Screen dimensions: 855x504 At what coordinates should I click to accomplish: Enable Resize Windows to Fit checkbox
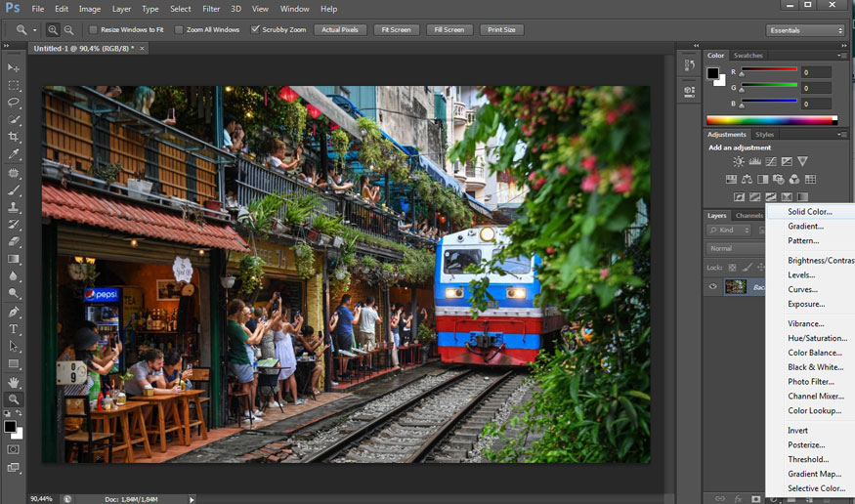pos(92,30)
